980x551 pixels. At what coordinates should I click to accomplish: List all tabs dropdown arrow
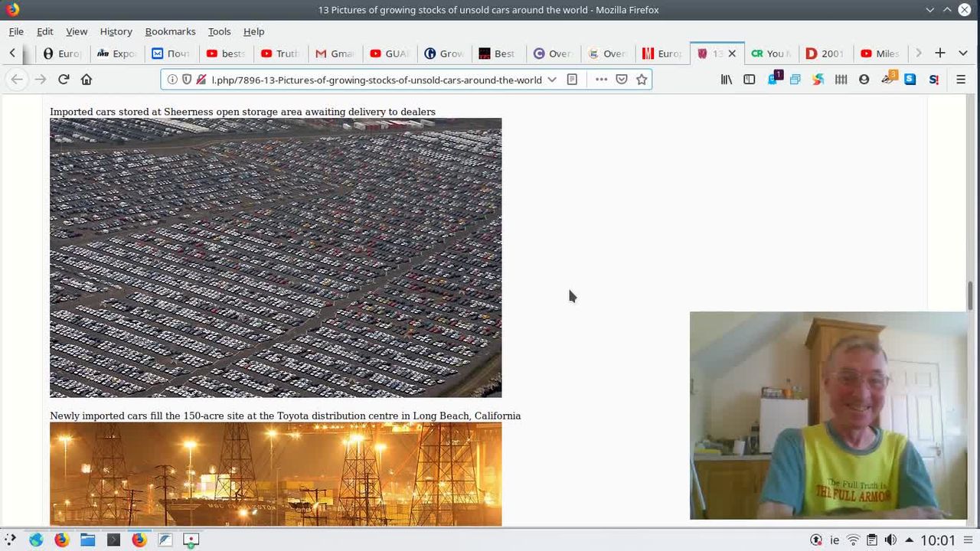[962, 54]
